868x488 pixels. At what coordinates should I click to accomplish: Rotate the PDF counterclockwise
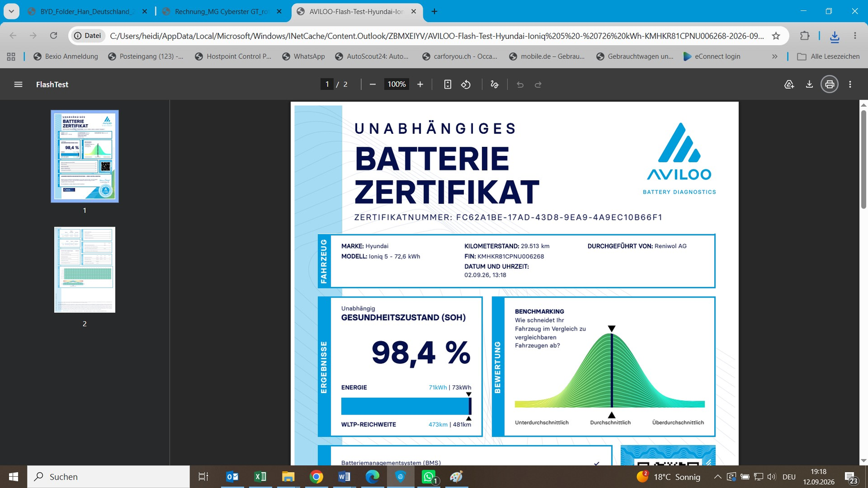(466, 84)
